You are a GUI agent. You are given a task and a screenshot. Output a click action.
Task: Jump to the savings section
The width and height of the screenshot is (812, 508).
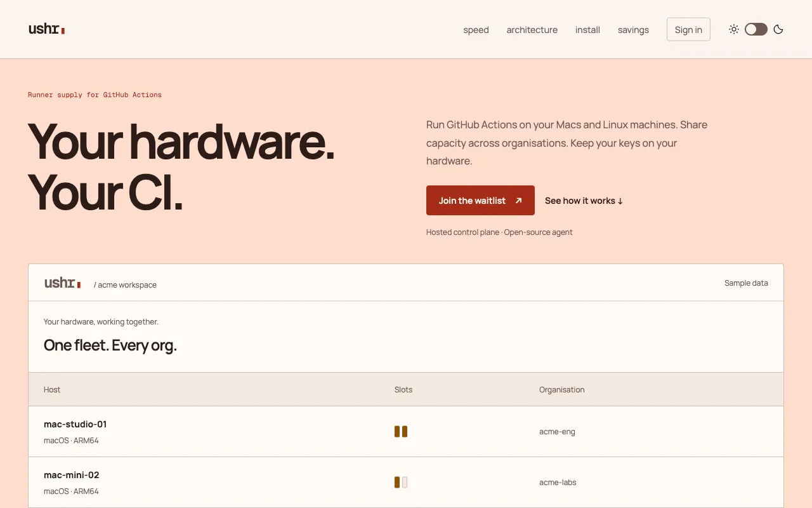click(x=633, y=30)
